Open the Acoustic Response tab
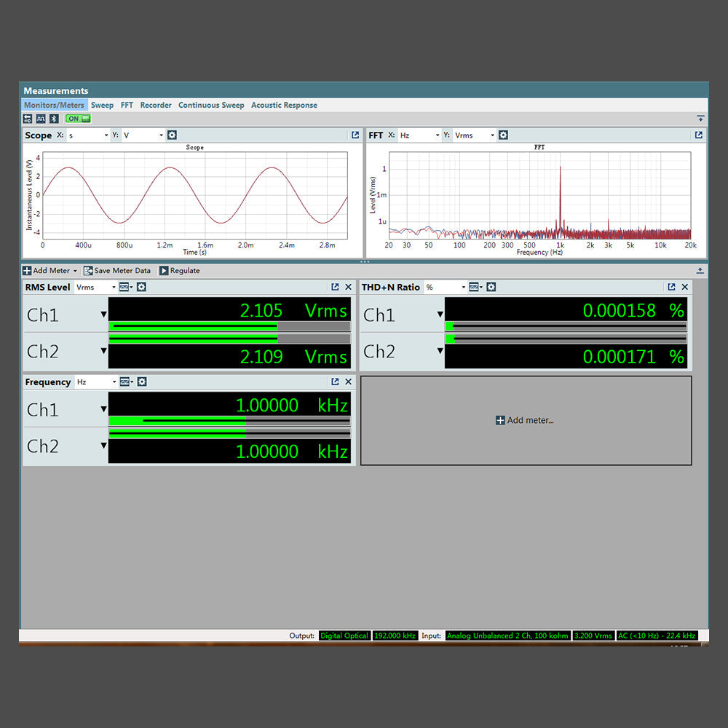Image resolution: width=728 pixels, height=728 pixels. (x=284, y=106)
